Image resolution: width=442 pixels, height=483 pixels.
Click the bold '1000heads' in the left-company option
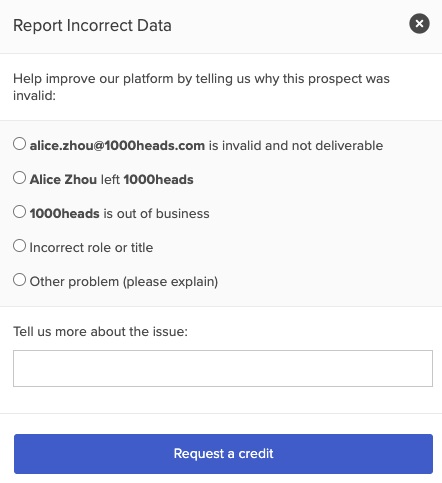tap(158, 180)
